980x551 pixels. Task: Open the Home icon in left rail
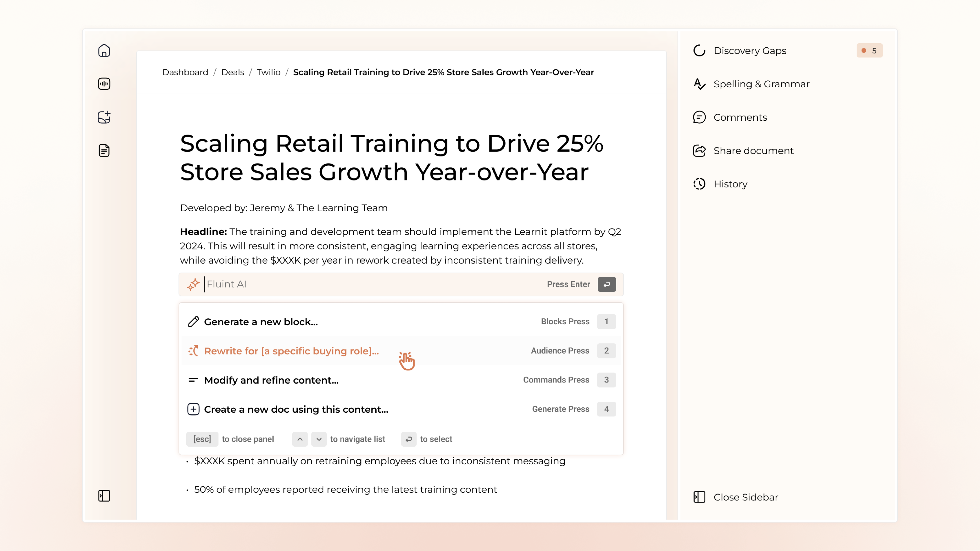tap(104, 51)
